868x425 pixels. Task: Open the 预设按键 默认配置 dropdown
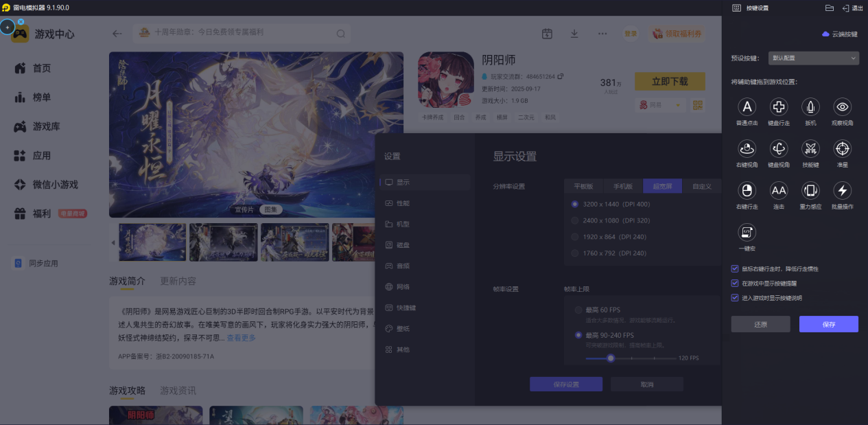coord(813,58)
